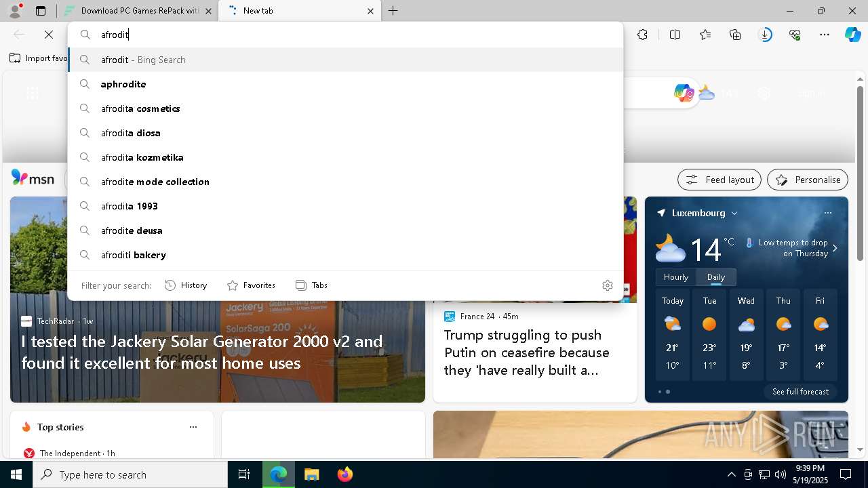Open the Favorites star toolbar icon
Screen dimensions: 868x488
point(705,35)
